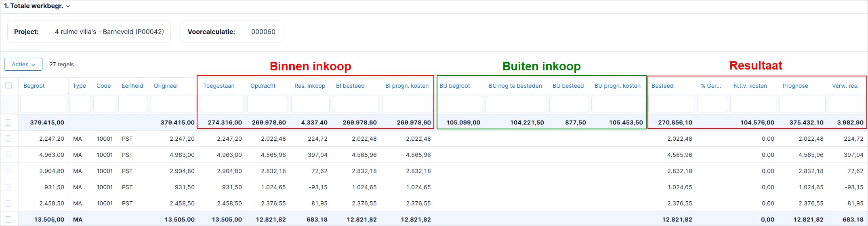The width and height of the screenshot is (868, 226).
Task: Check the row with Begroot 2.247,20
Action: coord(8,139)
